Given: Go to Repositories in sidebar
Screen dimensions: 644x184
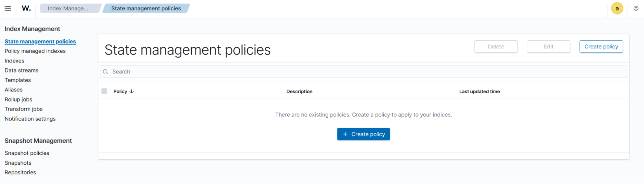Looking at the screenshot, I should [x=20, y=172].
